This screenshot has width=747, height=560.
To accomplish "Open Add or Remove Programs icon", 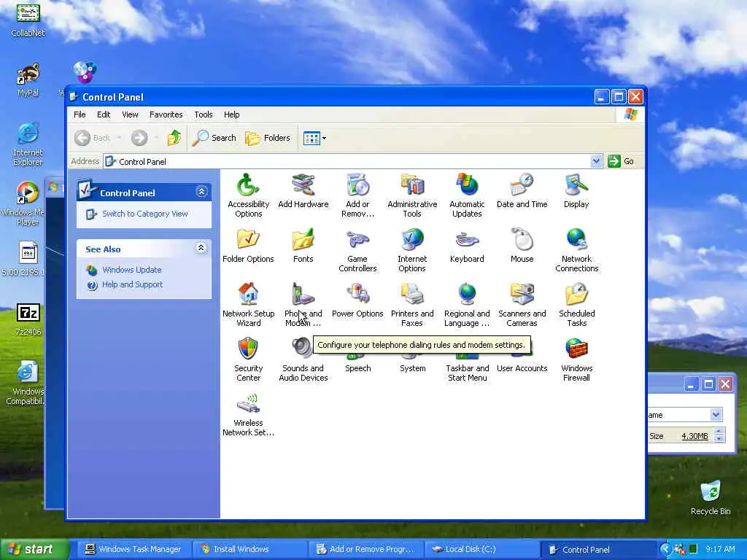I will (x=357, y=195).
